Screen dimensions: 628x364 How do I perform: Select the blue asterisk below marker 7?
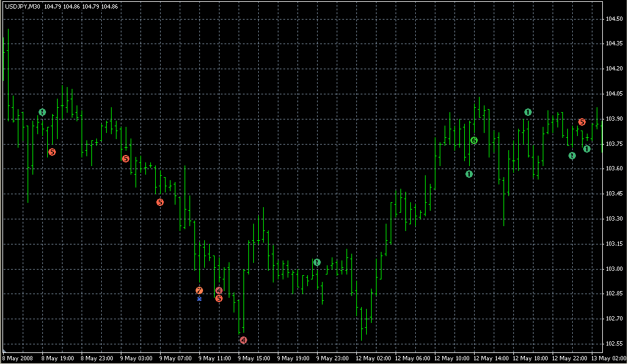coord(199,299)
